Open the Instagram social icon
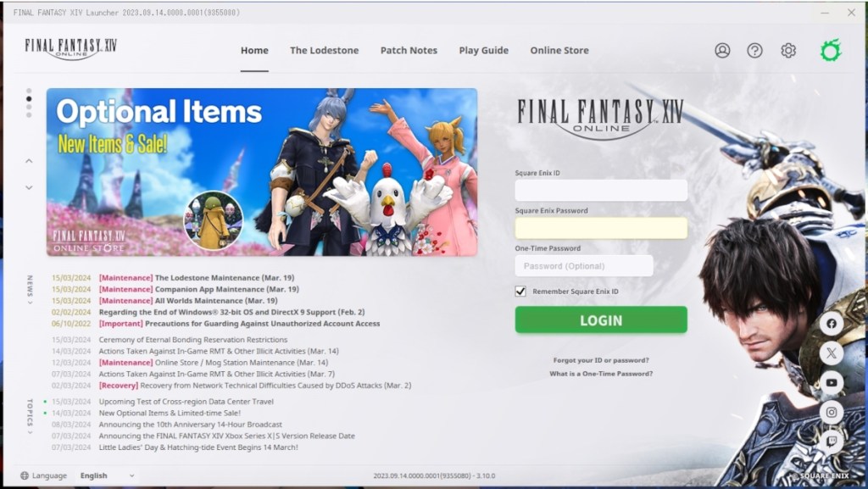 coord(832,412)
